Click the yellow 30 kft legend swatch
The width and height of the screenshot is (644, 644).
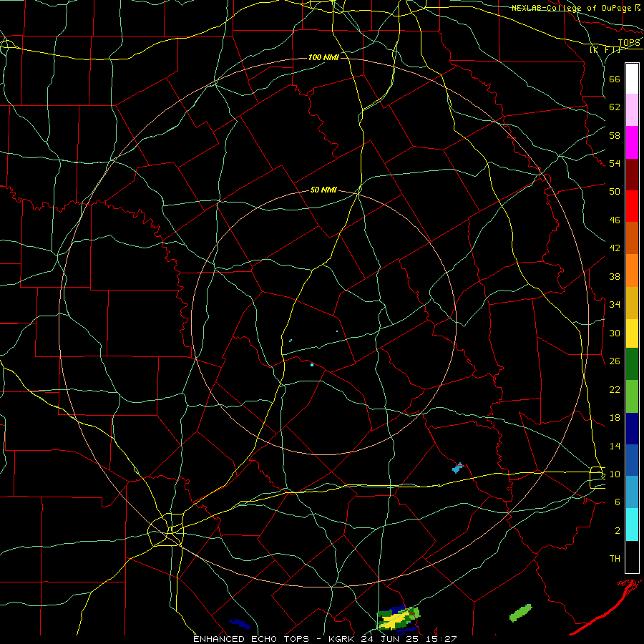pos(632,333)
